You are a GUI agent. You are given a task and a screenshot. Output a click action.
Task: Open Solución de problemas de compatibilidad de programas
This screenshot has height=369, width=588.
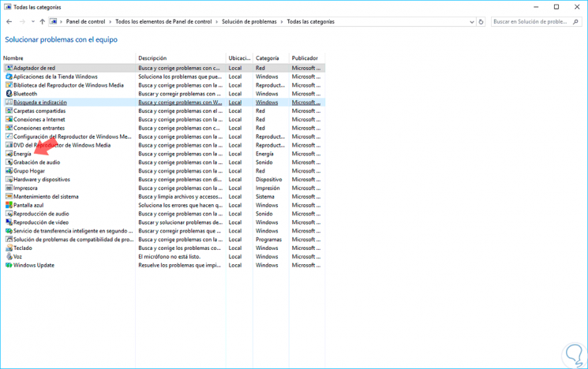pyautogui.click(x=73, y=240)
